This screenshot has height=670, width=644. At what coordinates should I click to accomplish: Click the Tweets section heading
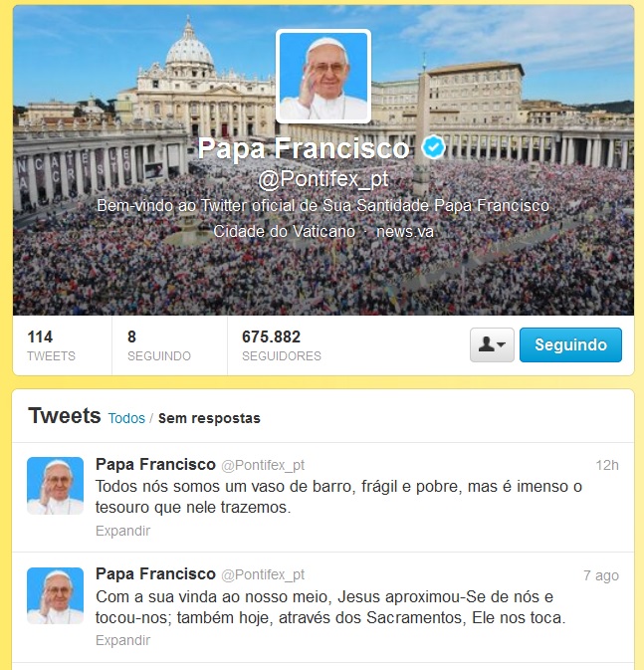65,416
